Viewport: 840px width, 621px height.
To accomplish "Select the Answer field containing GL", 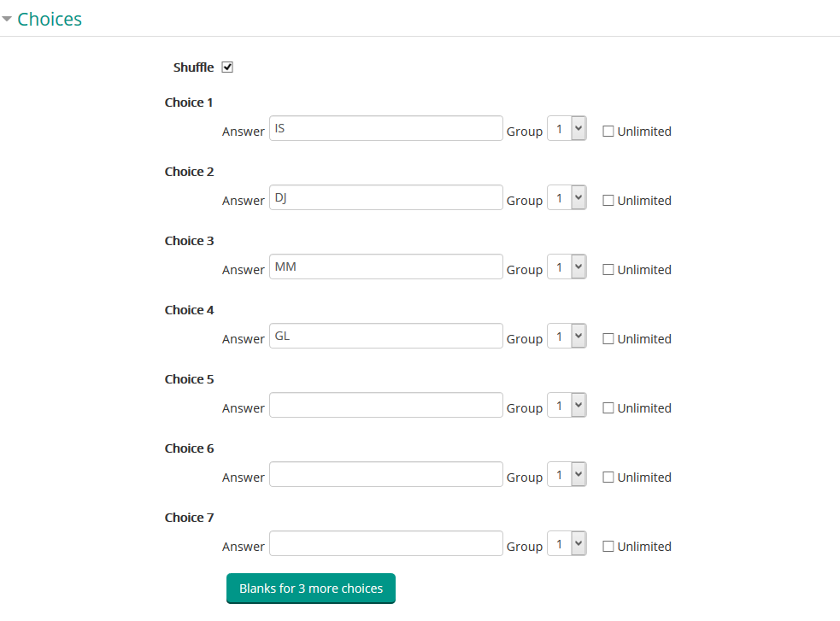I will coord(385,335).
